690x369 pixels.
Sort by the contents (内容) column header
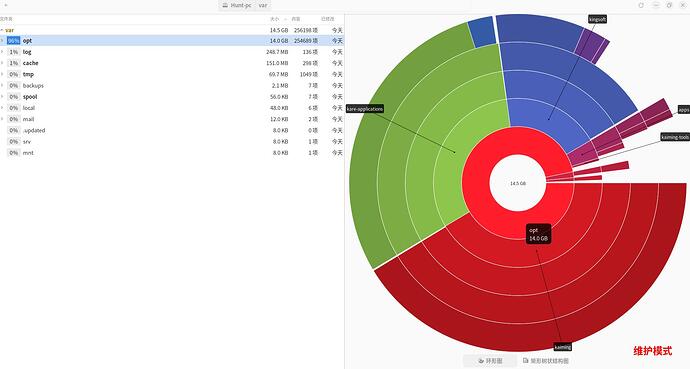296,19
